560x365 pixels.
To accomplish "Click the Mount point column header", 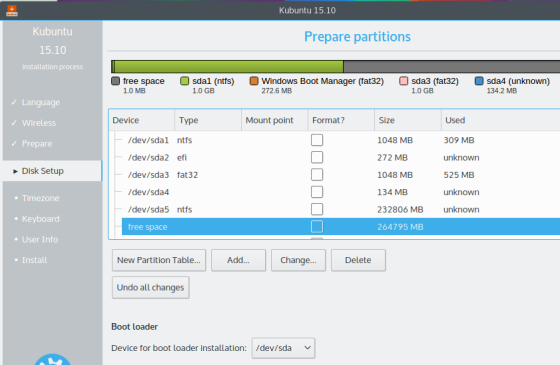I will (275, 120).
